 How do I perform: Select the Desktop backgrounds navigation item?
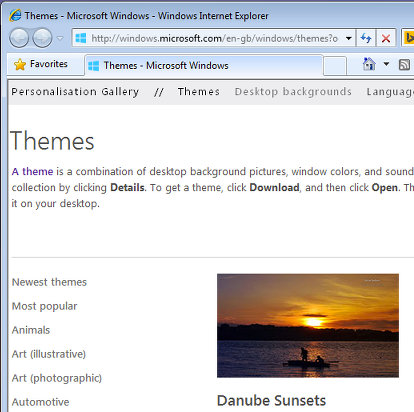pos(293,92)
